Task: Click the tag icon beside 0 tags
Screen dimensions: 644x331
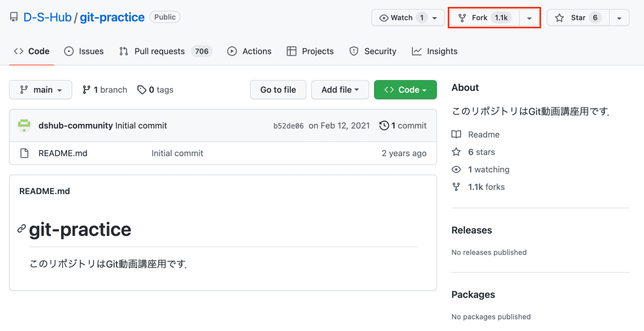Action: [x=142, y=90]
